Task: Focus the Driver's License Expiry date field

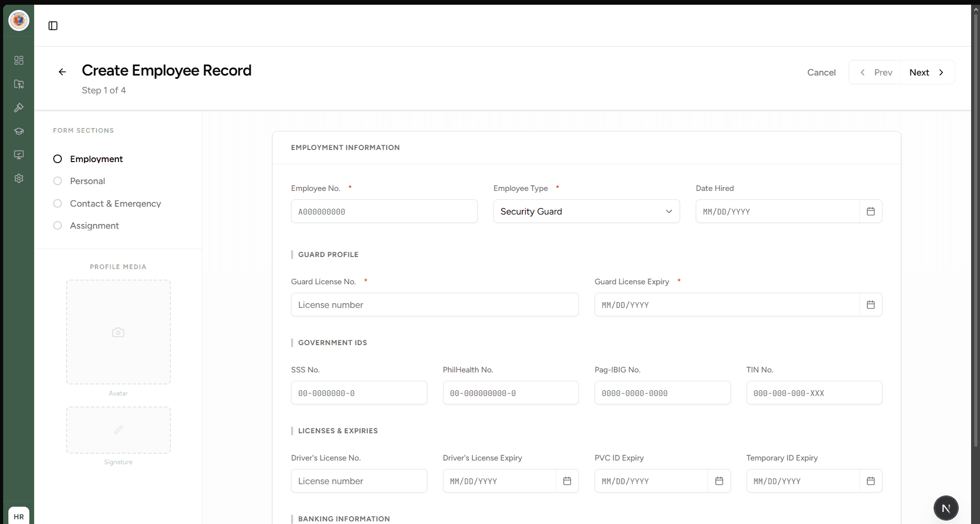Action: click(x=499, y=481)
